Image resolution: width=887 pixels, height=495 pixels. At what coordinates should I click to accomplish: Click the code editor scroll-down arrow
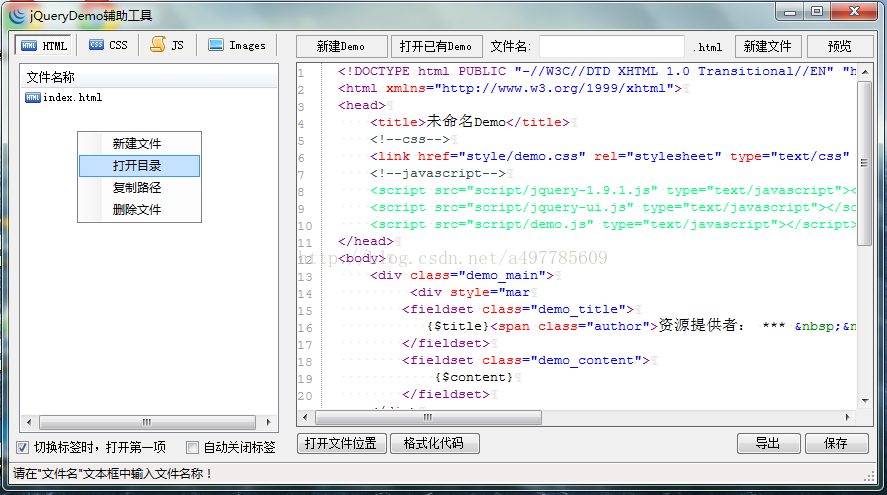pyautogui.click(x=864, y=401)
